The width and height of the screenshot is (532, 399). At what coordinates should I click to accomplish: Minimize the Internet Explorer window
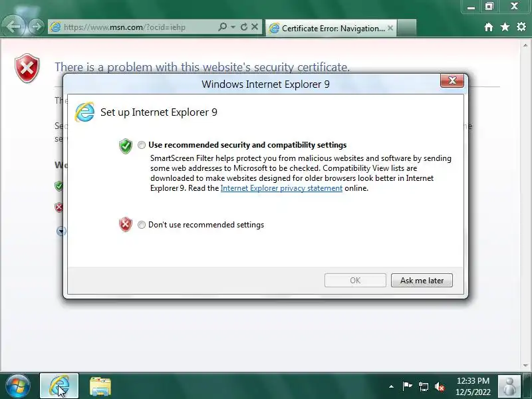tap(471, 7)
